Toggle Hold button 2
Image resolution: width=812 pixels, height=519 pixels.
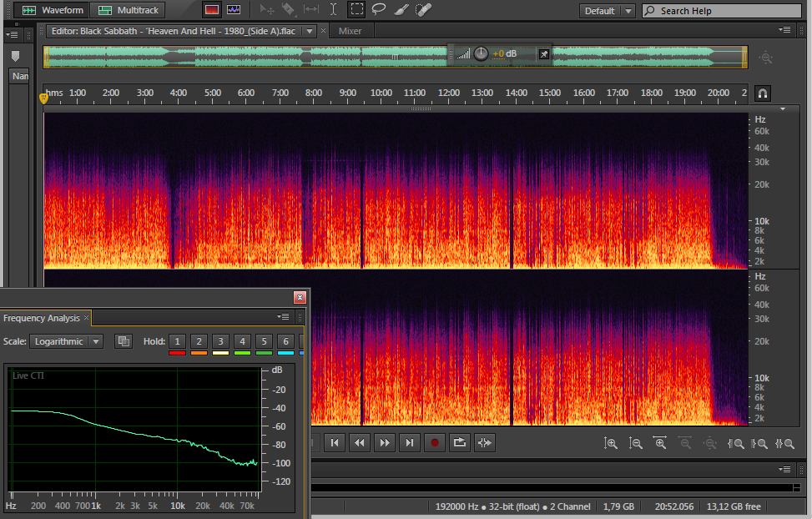(x=199, y=341)
